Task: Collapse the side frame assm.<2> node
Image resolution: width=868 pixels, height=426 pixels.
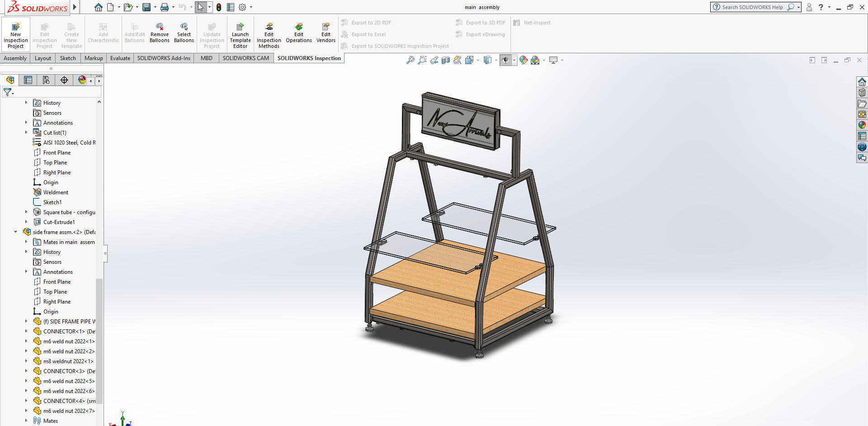Action: point(16,232)
